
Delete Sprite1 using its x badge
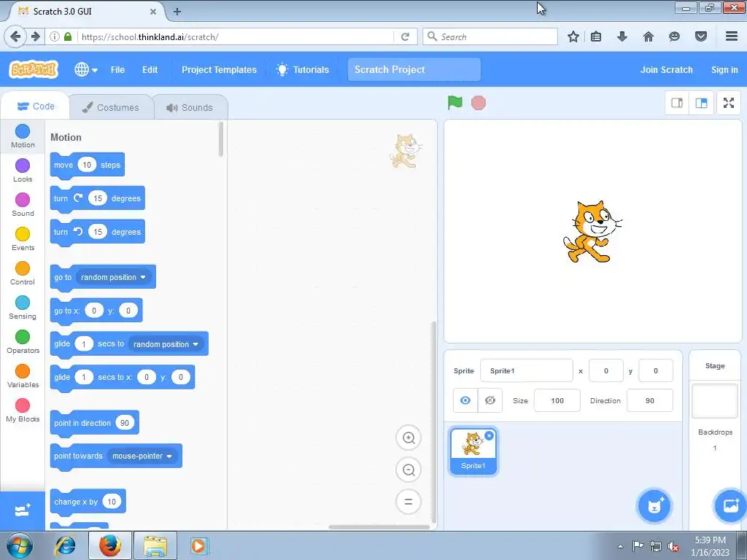pos(489,436)
